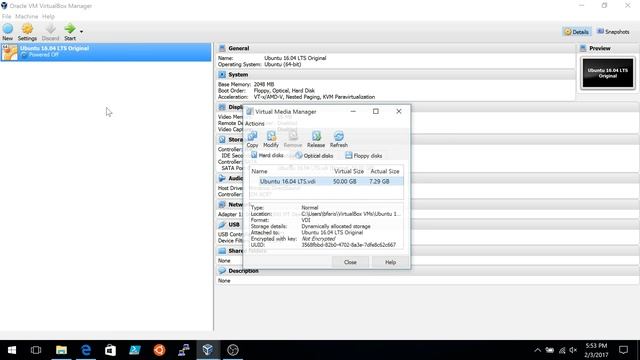Open the Start button dropdown arrow
The height and width of the screenshot is (360, 640).
81,32
